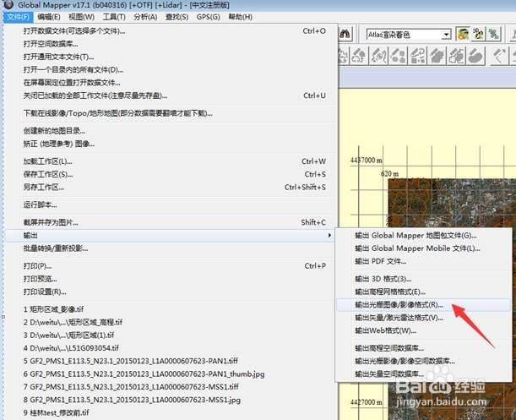Choose 在屏幕固定位置打开数据文件...
This screenshot has width=516, height=420.
click(171, 82)
